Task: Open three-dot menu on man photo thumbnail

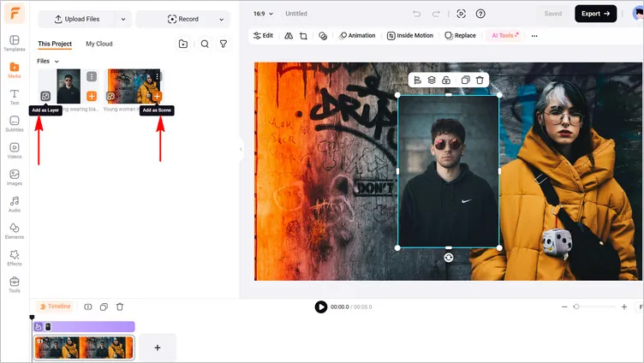Action: pos(92,76)
